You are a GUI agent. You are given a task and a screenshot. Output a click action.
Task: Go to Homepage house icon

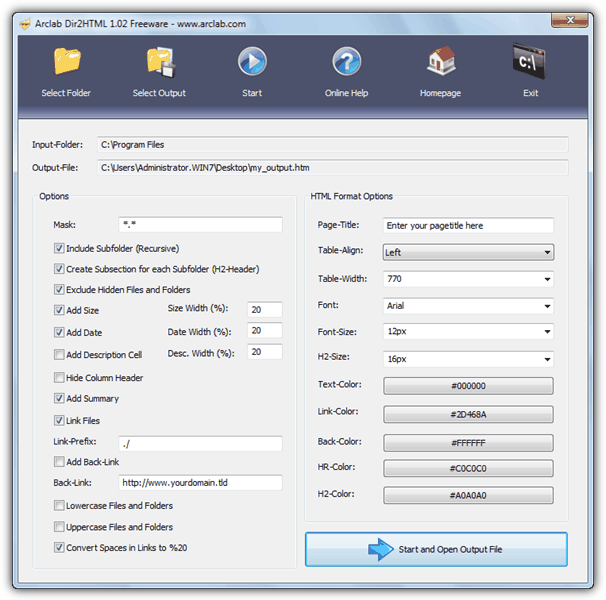click(x=440, y=63)
